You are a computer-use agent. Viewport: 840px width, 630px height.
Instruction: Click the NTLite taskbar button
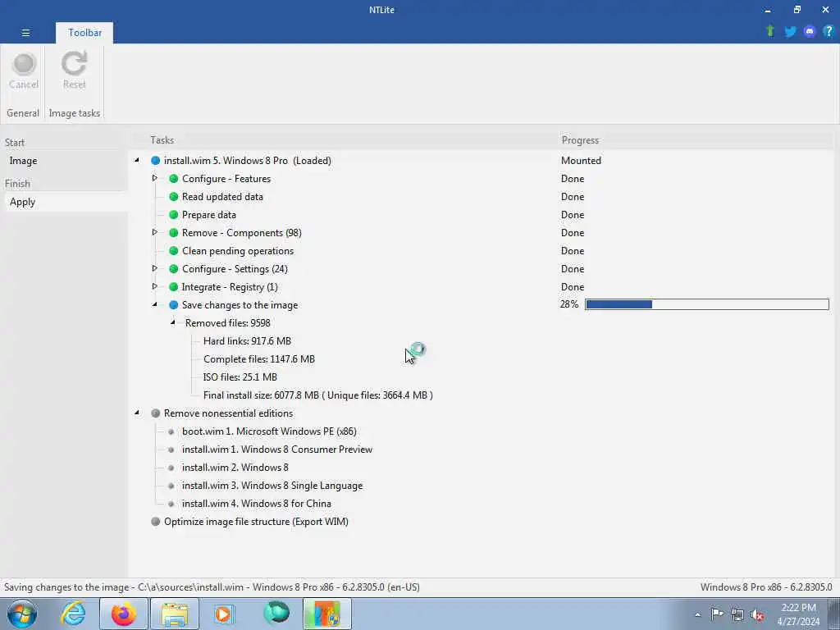coord(327,614)
